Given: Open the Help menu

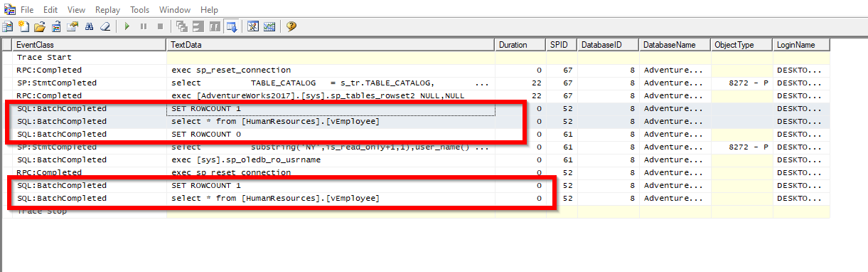Looking at the screenshot, I should [210, 10].
